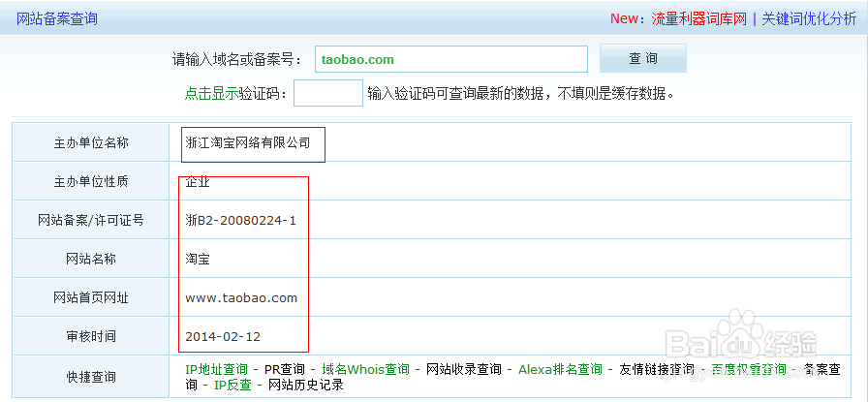Open the IP地址查询 quick link

click(x=216, y=369)
